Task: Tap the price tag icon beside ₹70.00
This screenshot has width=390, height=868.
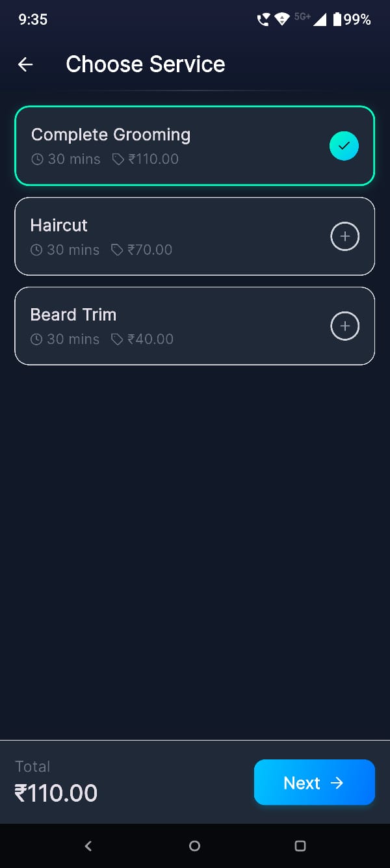Action: coord(117,250)
